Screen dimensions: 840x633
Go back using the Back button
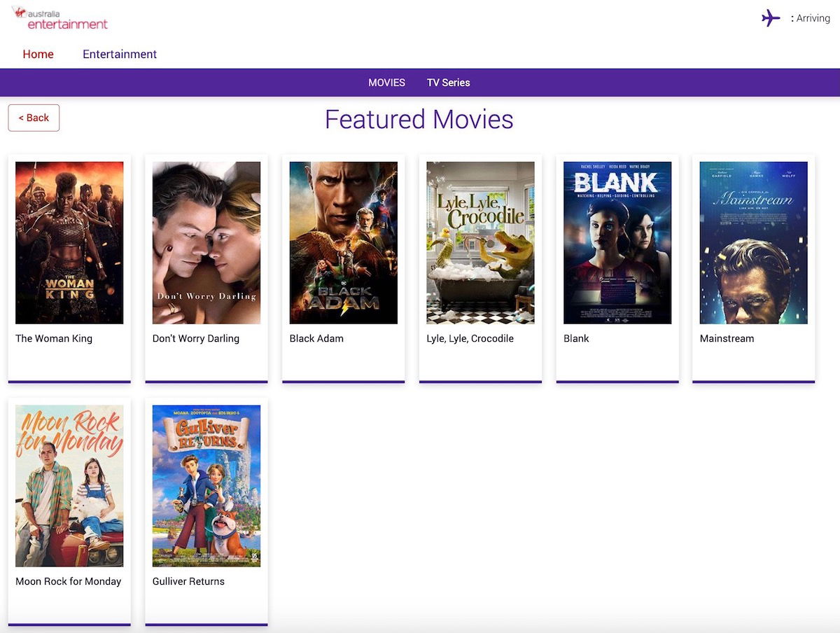(34, 118)
